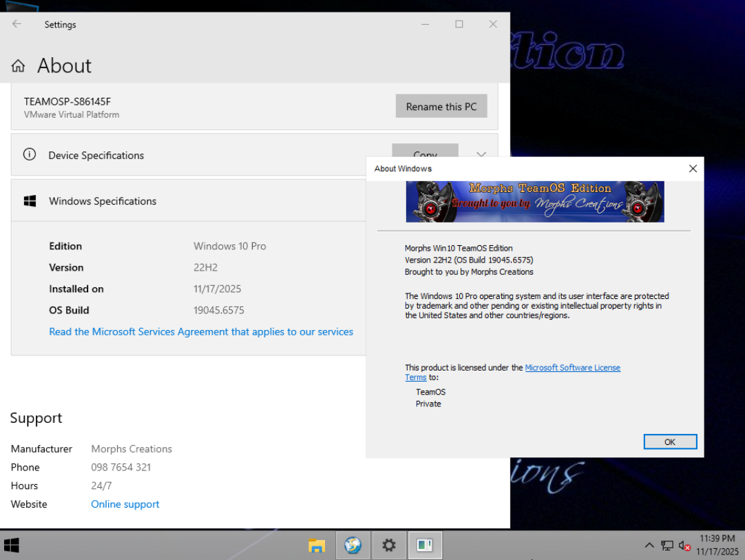The height and width of the screenshot is (560, 745).
Task: Show hidden system tray icons
Action: click(649, 546)
